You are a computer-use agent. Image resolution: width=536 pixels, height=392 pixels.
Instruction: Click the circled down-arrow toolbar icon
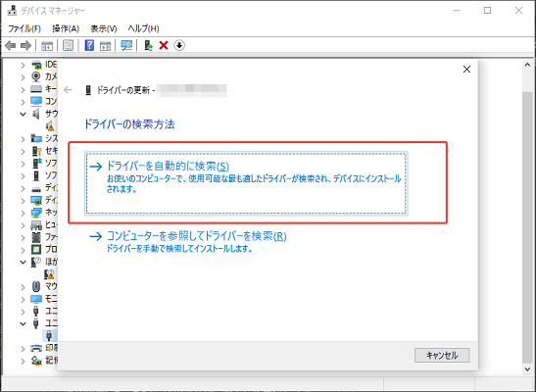click(x=179, y=45)
